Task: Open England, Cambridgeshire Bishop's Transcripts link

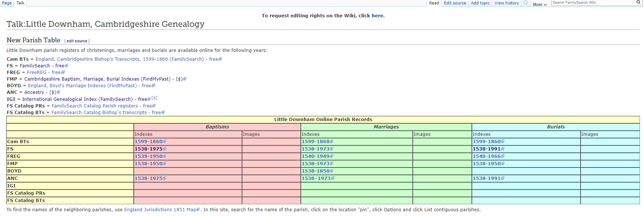Action: (x=119, y=59)
